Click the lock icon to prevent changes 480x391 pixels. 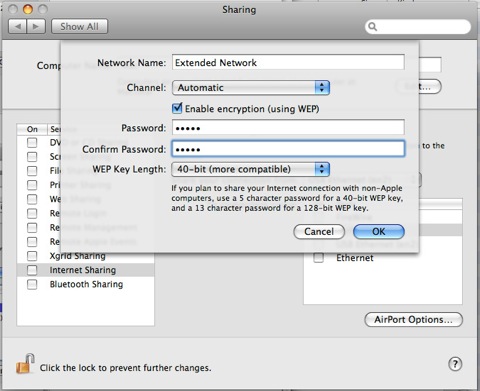point(25,364)
